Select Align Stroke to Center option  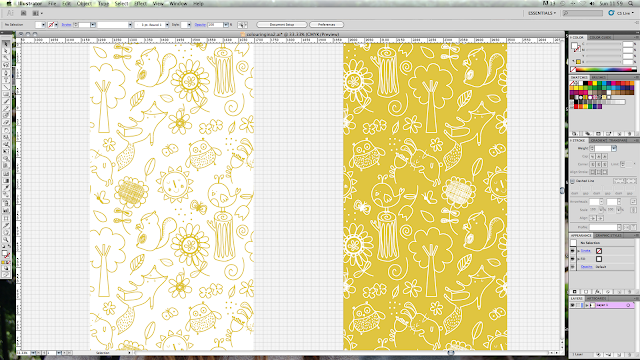coord(592,172)
